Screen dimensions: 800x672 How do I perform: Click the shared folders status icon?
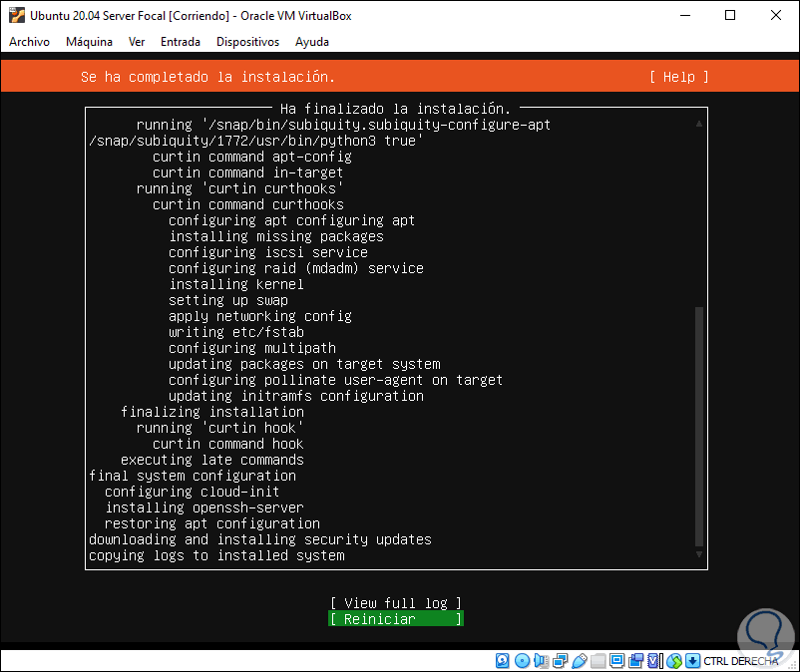[x=598, y=661]
